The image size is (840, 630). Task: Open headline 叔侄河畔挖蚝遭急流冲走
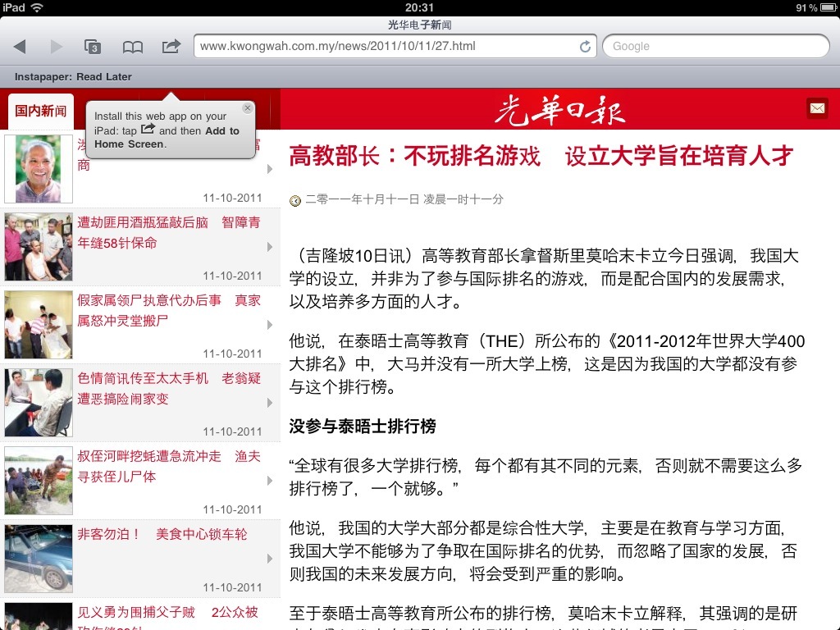[x=169, y=466]
